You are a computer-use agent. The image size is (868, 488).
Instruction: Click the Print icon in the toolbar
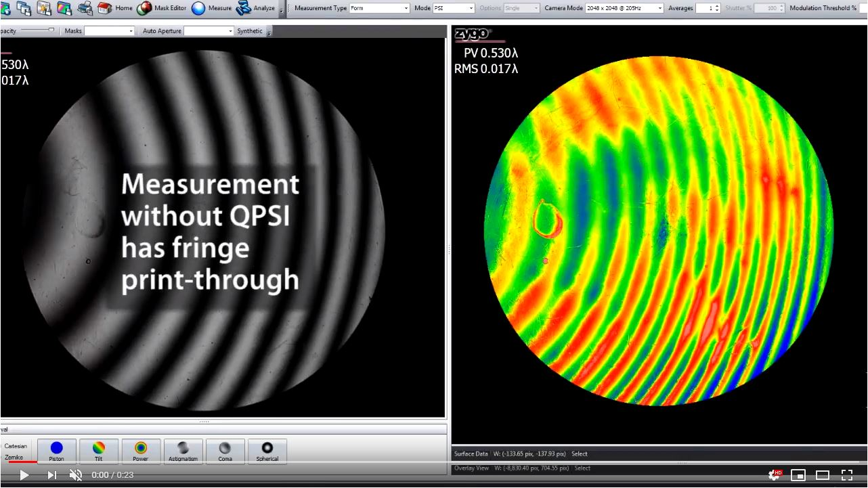point(85,8)
